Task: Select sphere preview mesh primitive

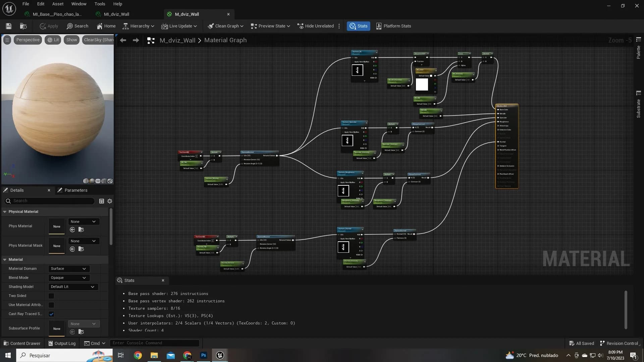Action: [92, 181]
